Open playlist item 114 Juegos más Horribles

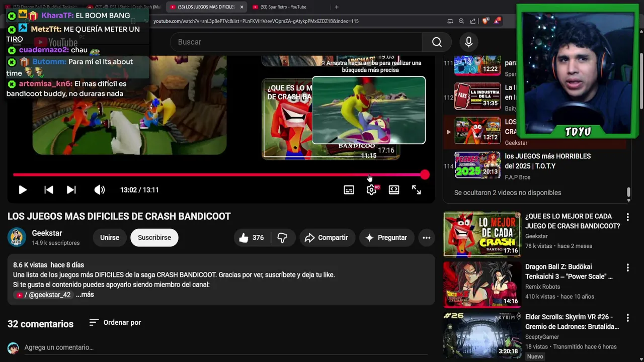tap(477, 165)
